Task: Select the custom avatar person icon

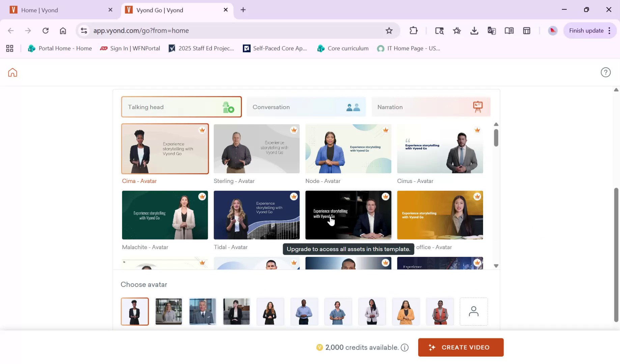Action: pos(474,311)
